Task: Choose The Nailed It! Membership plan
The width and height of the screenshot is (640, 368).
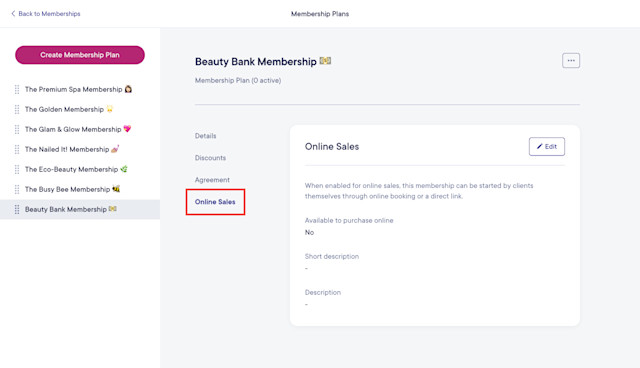Action: tap(72, 149)
